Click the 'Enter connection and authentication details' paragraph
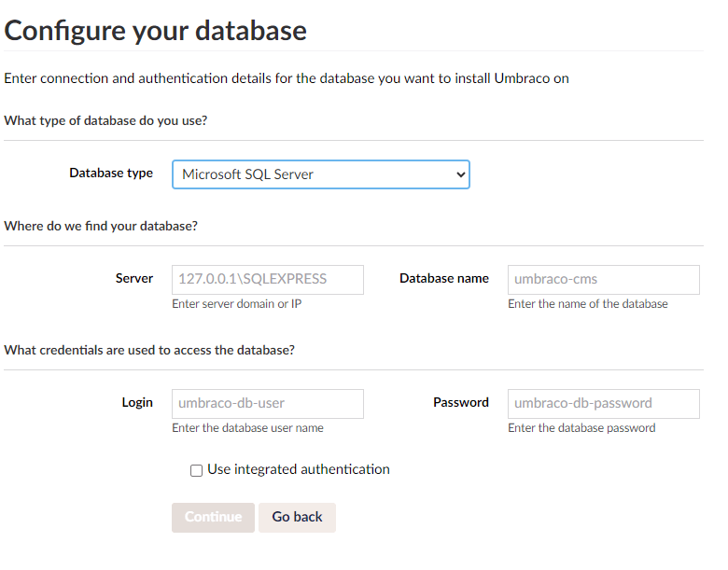The image size is (728, 570). pos(287,78)
